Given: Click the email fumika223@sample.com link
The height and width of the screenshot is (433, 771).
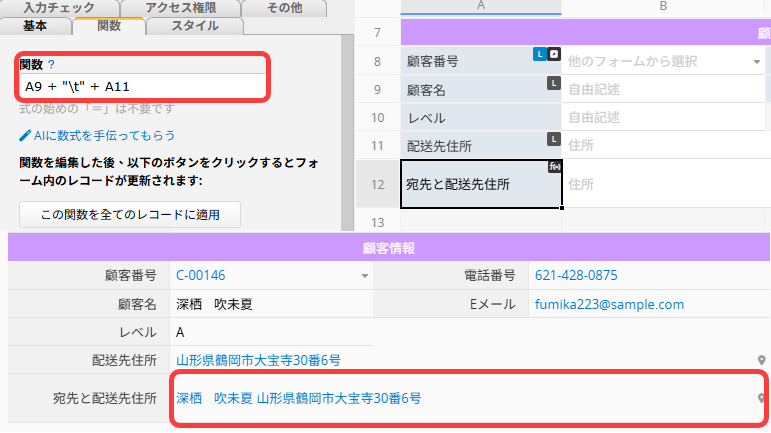Looking at the screenshot, I should pyautogui.click(x=609, y=304).
